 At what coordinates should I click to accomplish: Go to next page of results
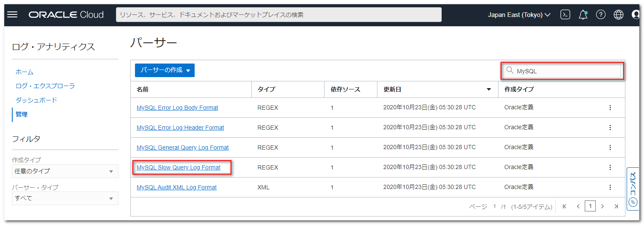(x=603, y=206)
